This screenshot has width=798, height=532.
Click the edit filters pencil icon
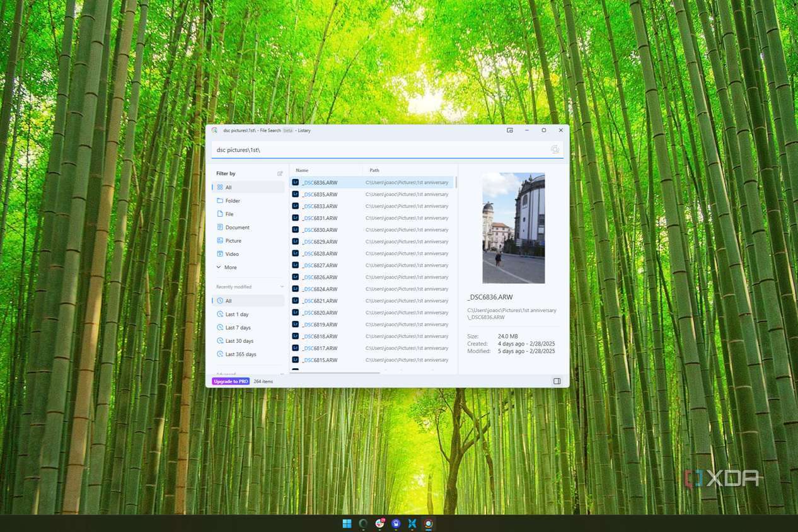(x=280, y=173)
